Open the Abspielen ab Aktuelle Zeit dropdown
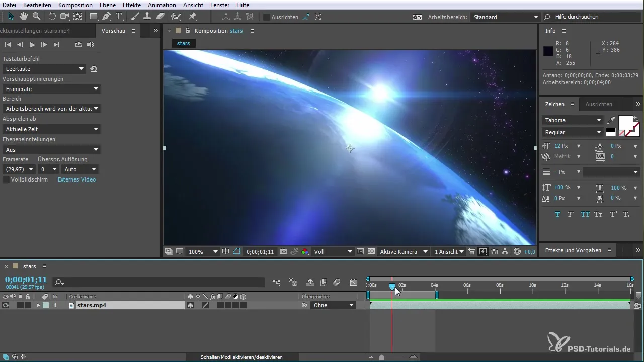Viewport: 644px width, 362px height. [x=51, y=129]
